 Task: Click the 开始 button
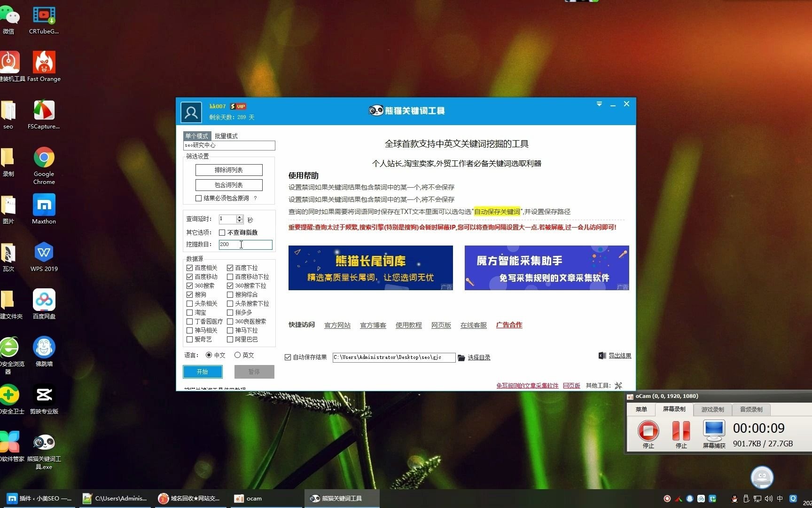pos(203,372)
